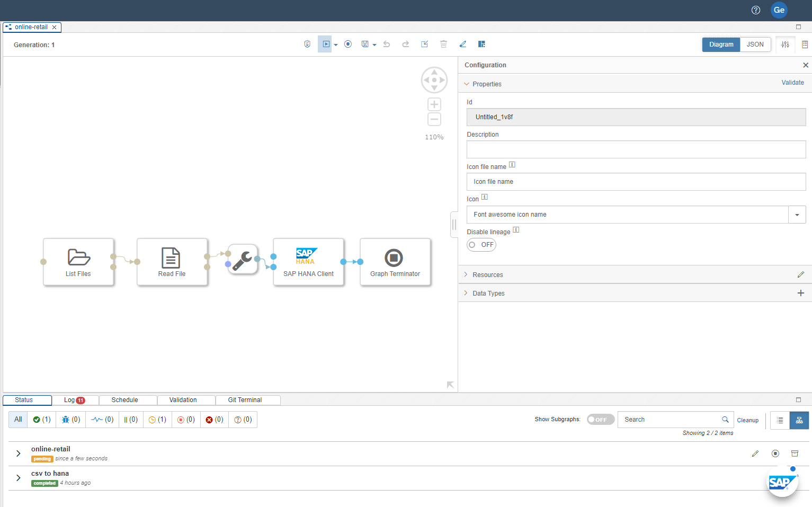Select the SAP HANA Client operator

(x=308, y=262)
